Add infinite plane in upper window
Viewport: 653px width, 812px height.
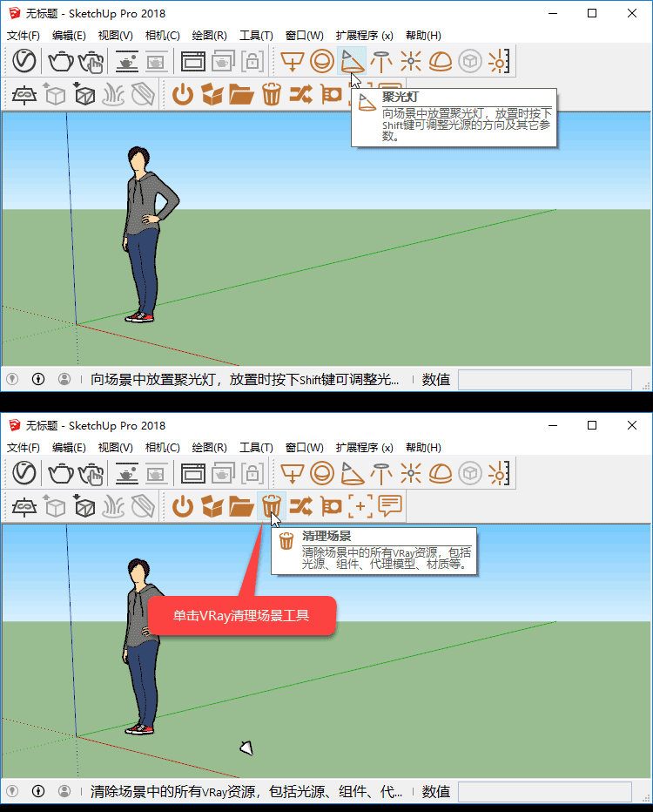pos(24,95)
